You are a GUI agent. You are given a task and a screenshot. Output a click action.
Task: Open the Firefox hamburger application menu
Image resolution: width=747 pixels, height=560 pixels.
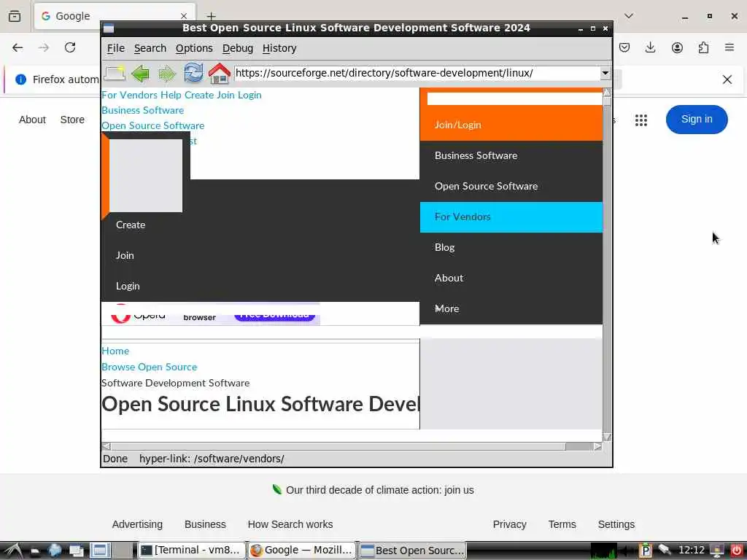coord(729,47)
